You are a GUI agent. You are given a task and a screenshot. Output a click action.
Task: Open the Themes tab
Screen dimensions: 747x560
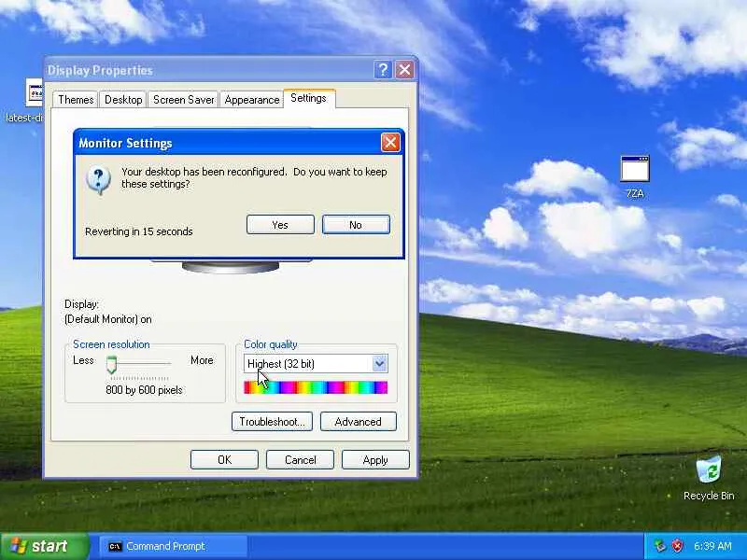[76, 100]
